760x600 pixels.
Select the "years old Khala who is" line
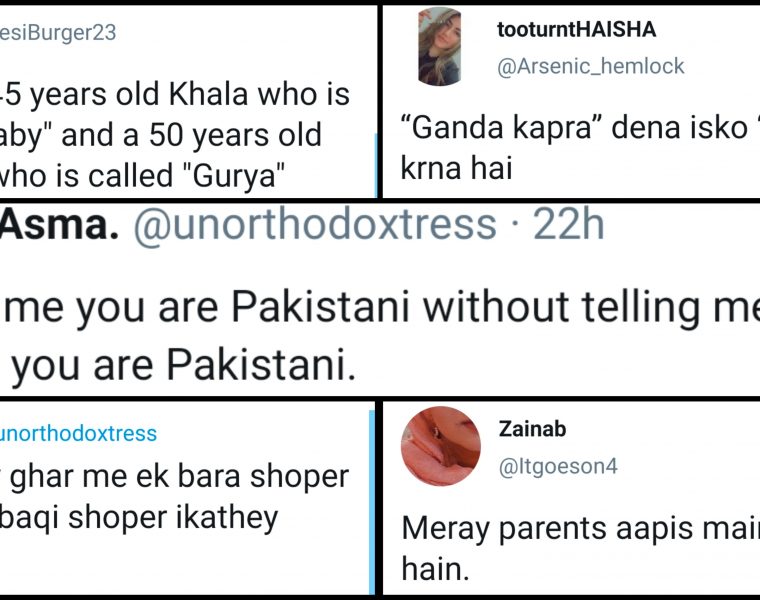[175, 94]
